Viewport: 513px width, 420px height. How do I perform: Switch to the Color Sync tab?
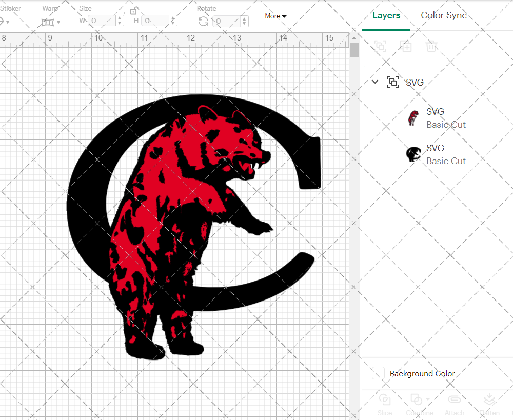(444, 15)
